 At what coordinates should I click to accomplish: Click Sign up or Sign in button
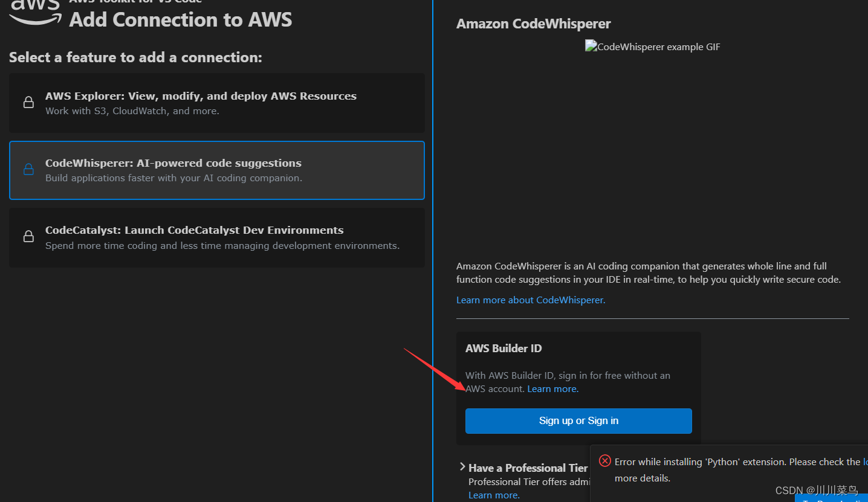(578, 420)
